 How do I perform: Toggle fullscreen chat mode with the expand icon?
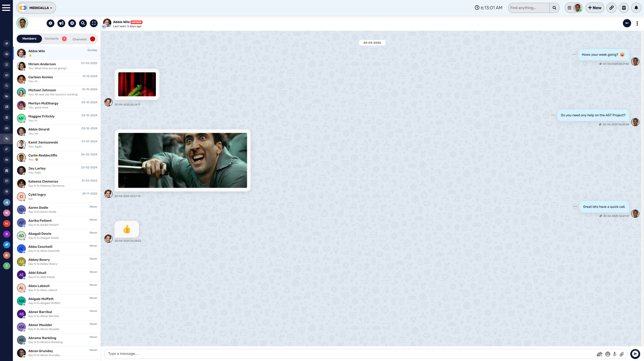click(x=94, y=23)
